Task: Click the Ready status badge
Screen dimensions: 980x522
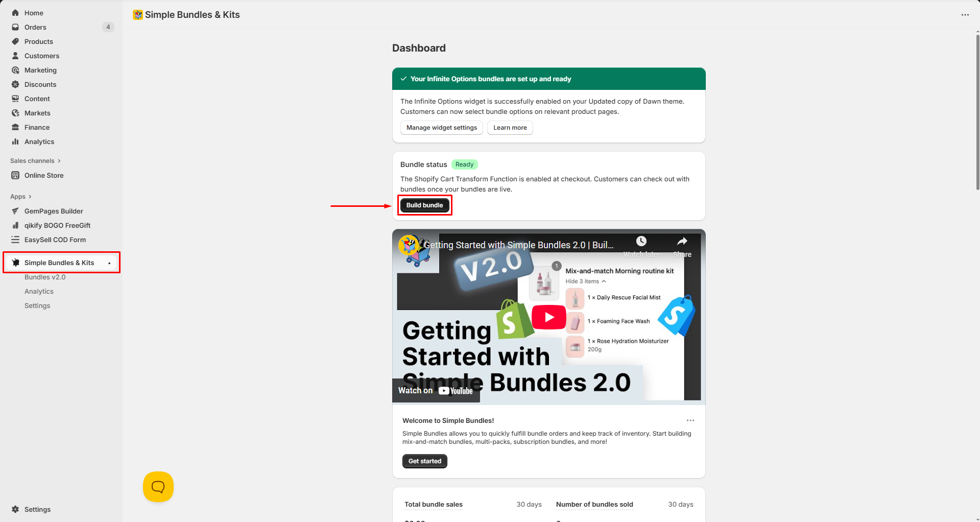Action: point(464,164)
